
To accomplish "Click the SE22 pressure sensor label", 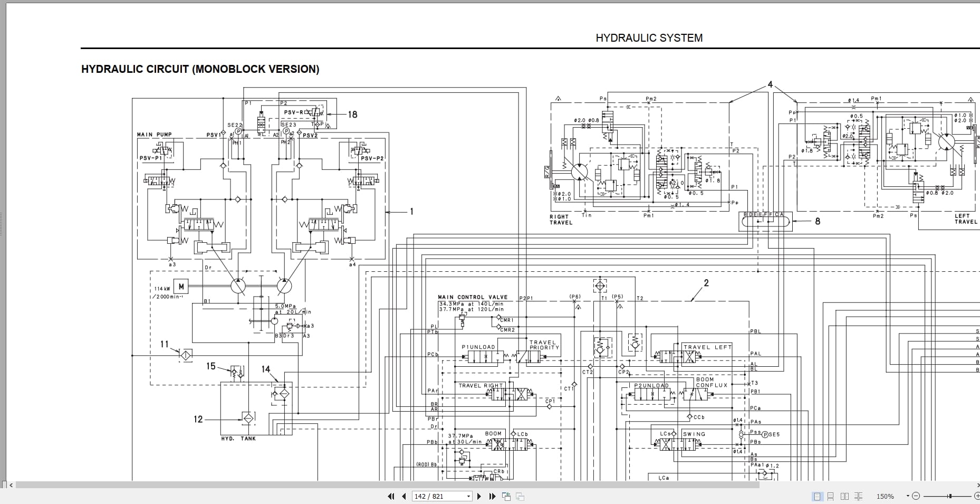I will tap(235, 125).
